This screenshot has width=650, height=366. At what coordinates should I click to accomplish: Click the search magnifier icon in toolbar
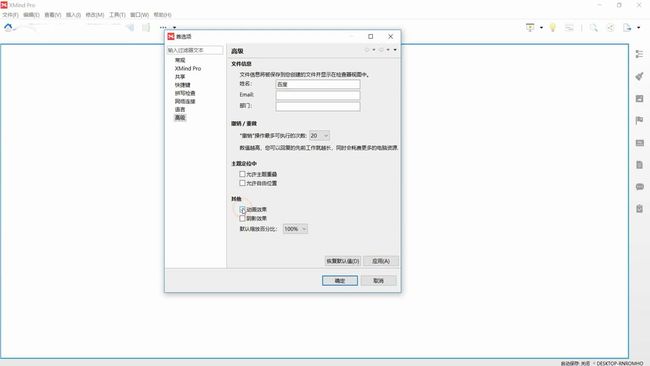594,28
